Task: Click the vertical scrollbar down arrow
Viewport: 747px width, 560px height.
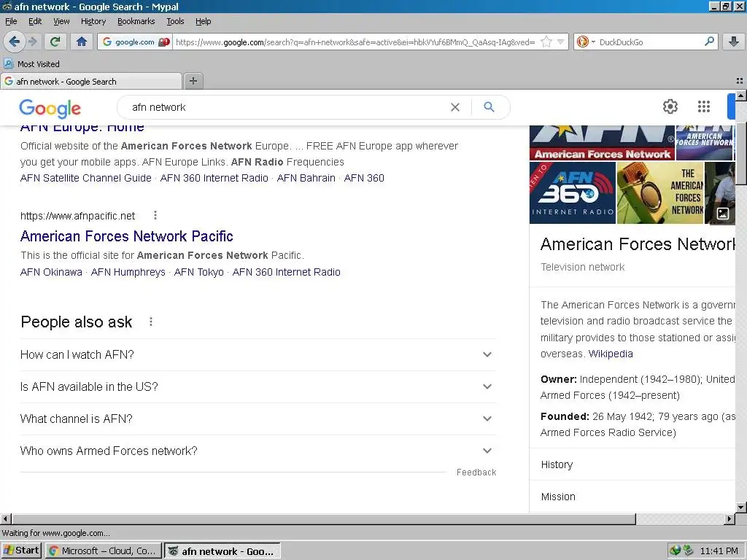Action: pyautogui.click(x=741, y=507)
